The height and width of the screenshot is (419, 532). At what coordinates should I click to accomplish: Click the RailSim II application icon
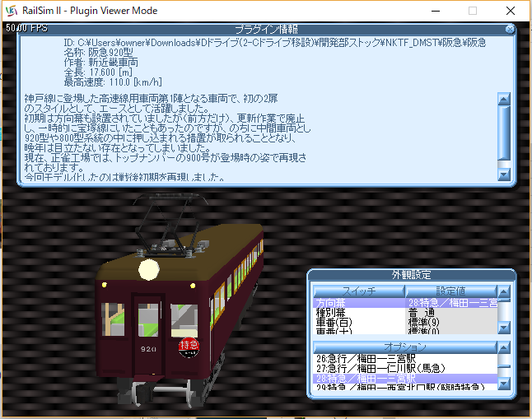12,11
